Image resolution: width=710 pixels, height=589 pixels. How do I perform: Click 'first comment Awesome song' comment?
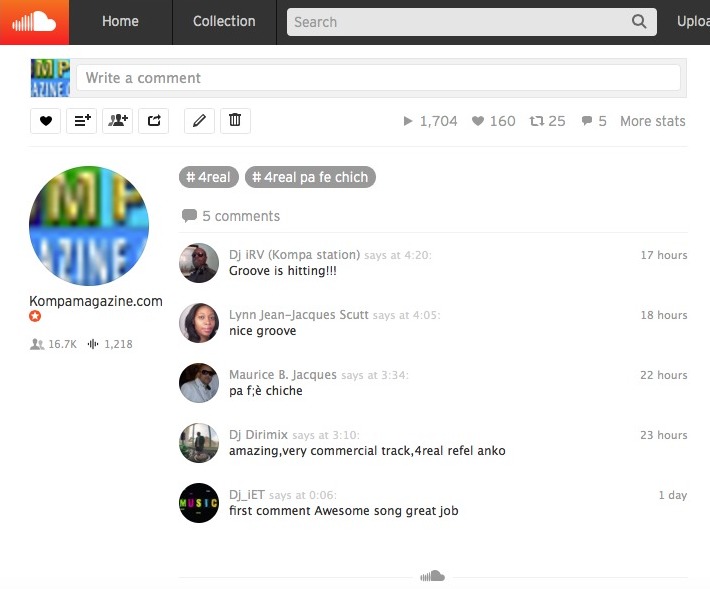(x=344, y=511)
